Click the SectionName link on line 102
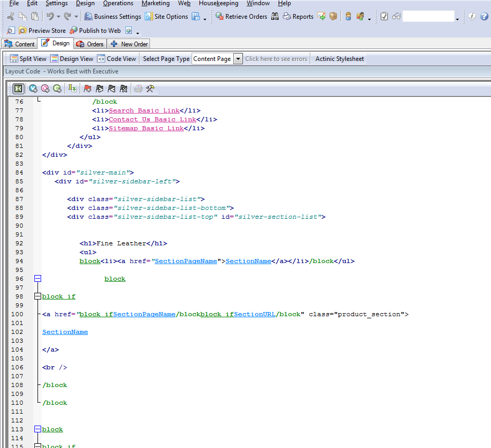The image size is (491, 448). click(65, 332)
